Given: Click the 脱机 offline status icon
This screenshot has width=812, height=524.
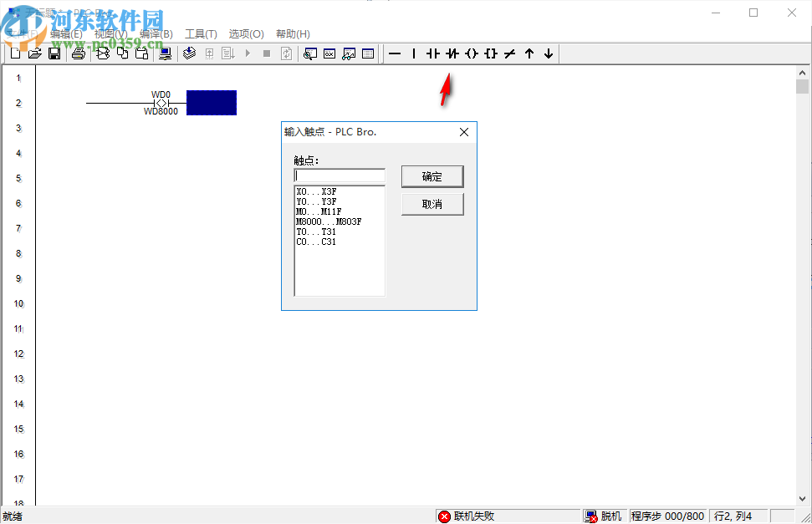Looking at the screenshot, I should point(604,516).
